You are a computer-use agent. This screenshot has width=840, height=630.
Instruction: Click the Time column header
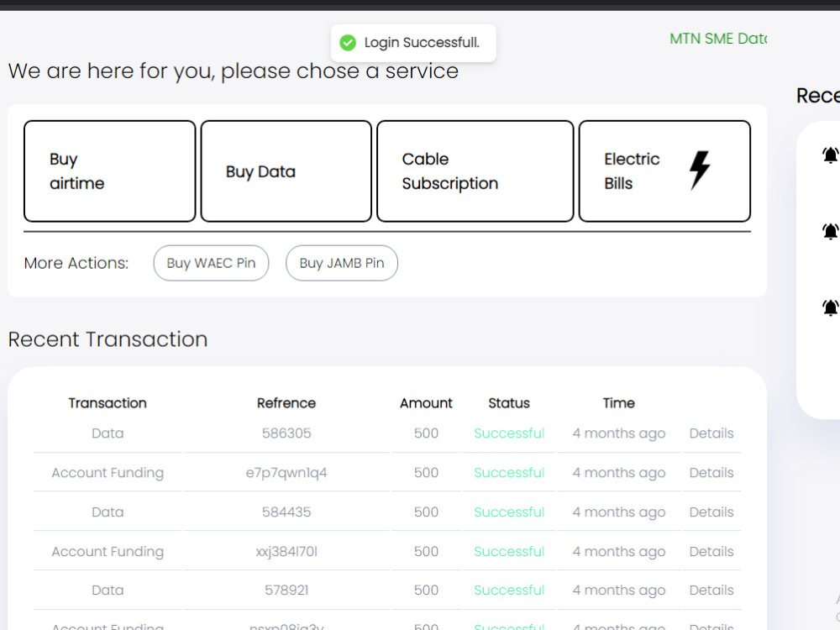click(x=619, y=403)
